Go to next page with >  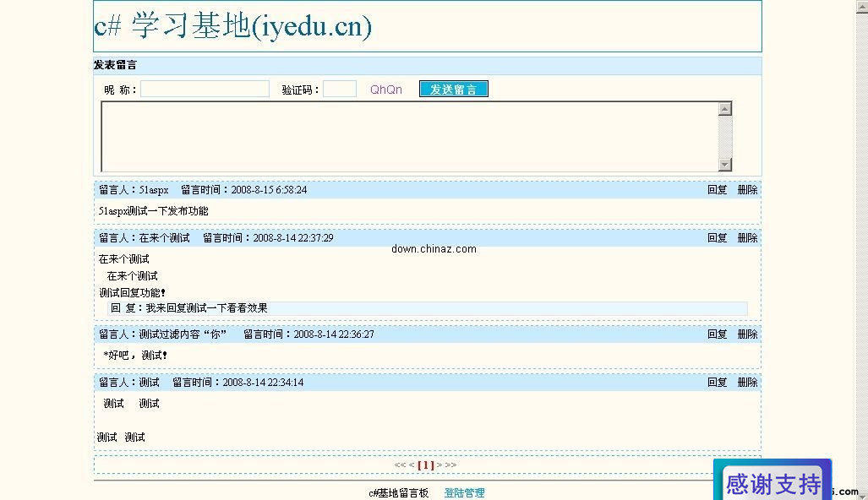(x=439, y=465)
